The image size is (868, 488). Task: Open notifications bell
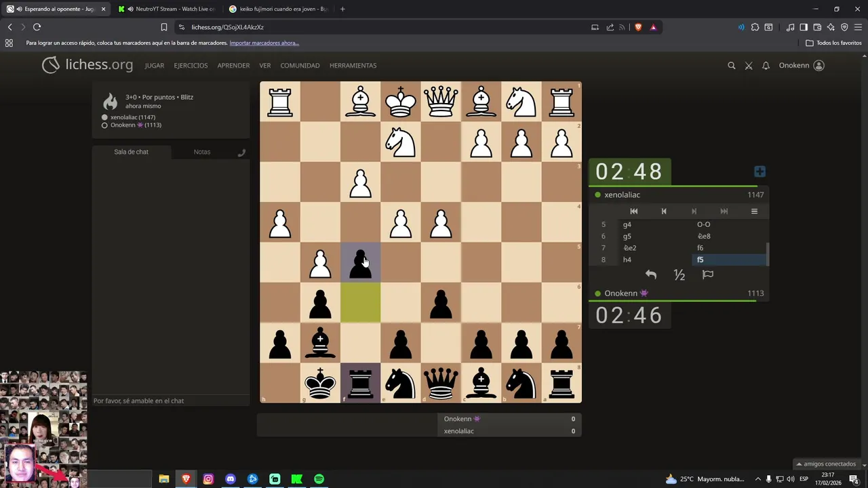point(766,66)
